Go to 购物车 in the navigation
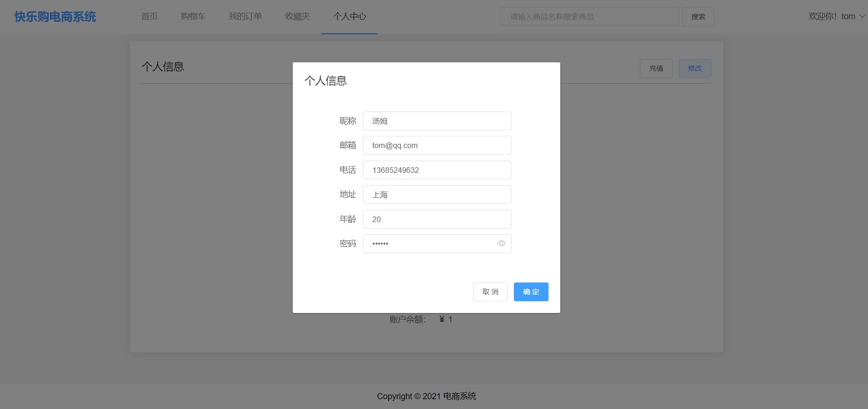Screen dimensions: 868x409 (x=193, y=16)
